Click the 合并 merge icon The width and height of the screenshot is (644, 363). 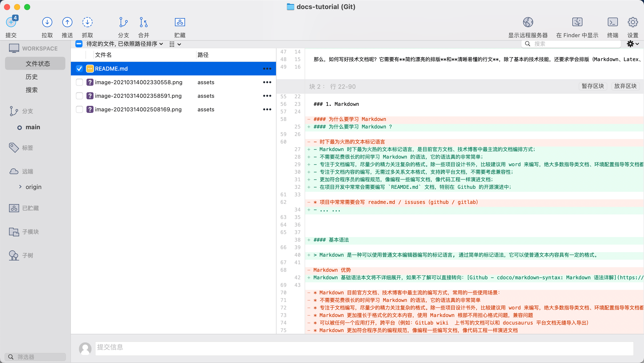144,23
